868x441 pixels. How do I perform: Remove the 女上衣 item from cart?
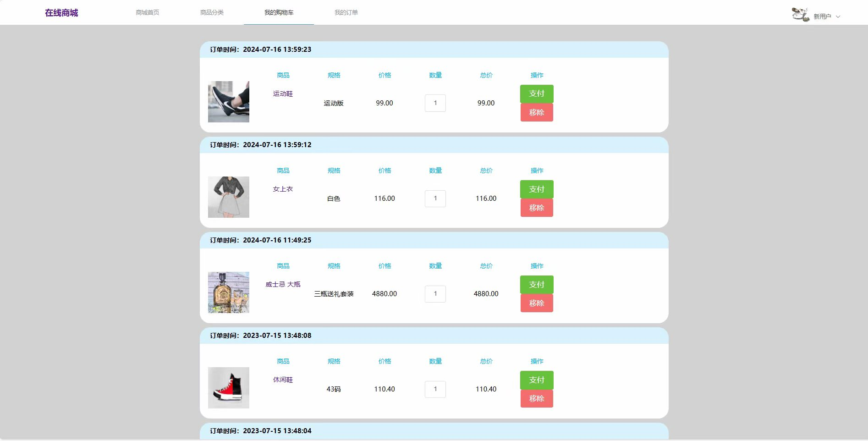coord(537,208)
